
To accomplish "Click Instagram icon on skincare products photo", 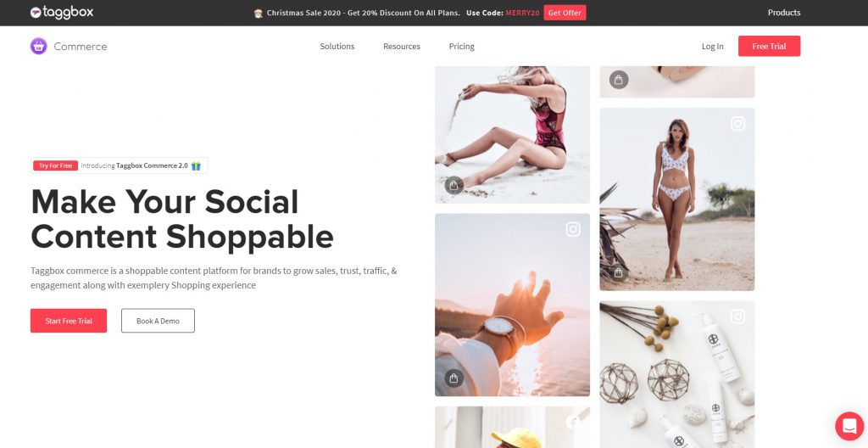I will click(x=737, y=316).
